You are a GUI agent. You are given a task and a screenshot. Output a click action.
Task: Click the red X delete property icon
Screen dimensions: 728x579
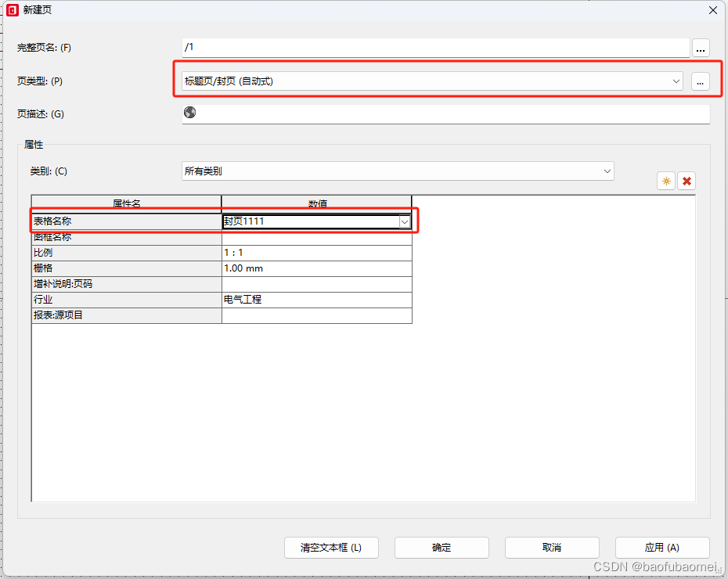pos(687,182)
